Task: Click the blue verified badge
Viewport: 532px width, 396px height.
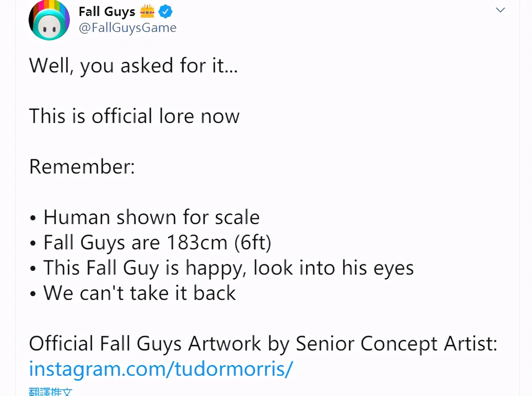Action: point(165,12)
